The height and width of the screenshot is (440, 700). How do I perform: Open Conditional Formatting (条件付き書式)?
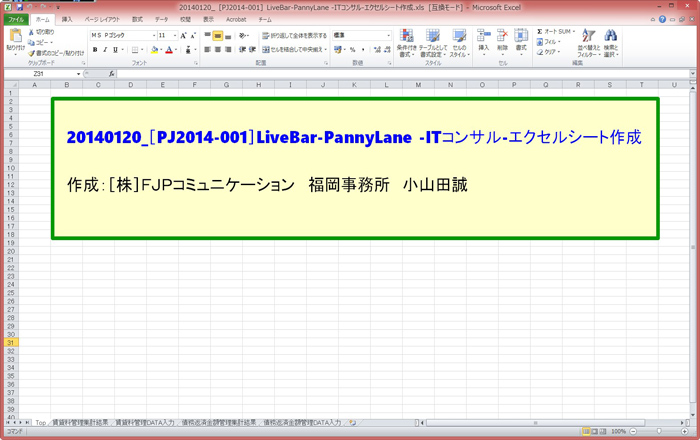(x=406, y=38)
